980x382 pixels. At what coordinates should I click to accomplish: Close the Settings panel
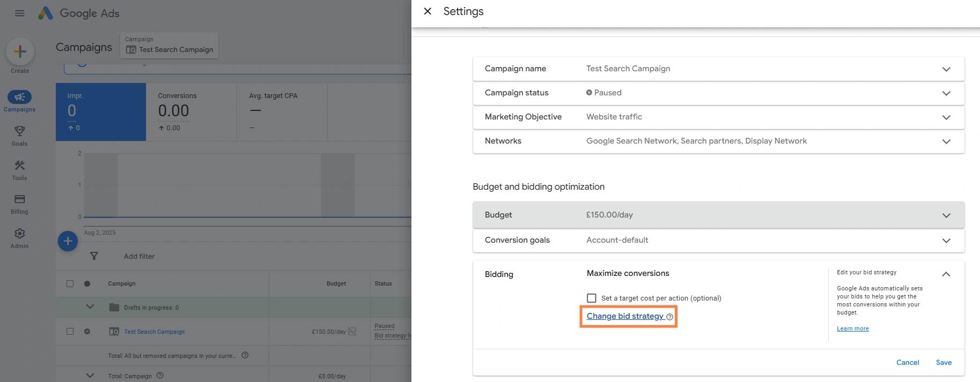(x=428, y=11)
